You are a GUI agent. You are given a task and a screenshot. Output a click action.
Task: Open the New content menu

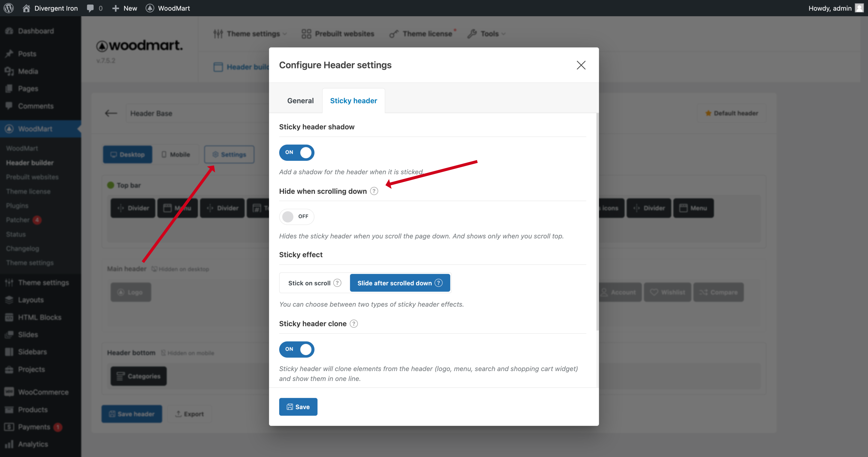point(125,8)
